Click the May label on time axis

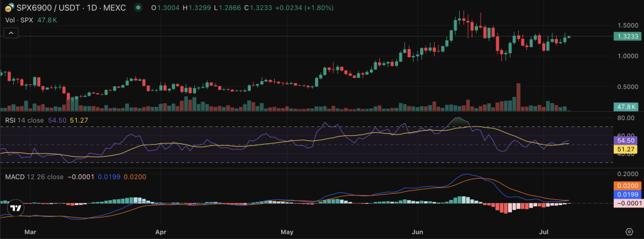(287, 232)
